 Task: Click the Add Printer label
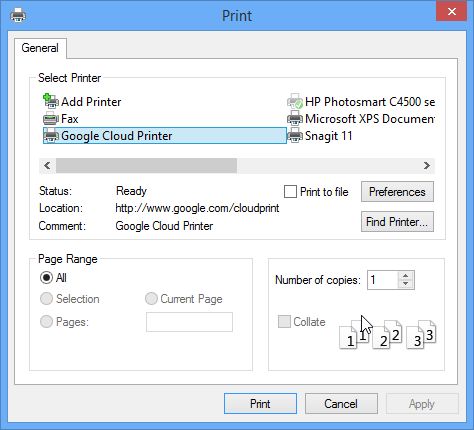pyautogui.click(x=91, y=102)
